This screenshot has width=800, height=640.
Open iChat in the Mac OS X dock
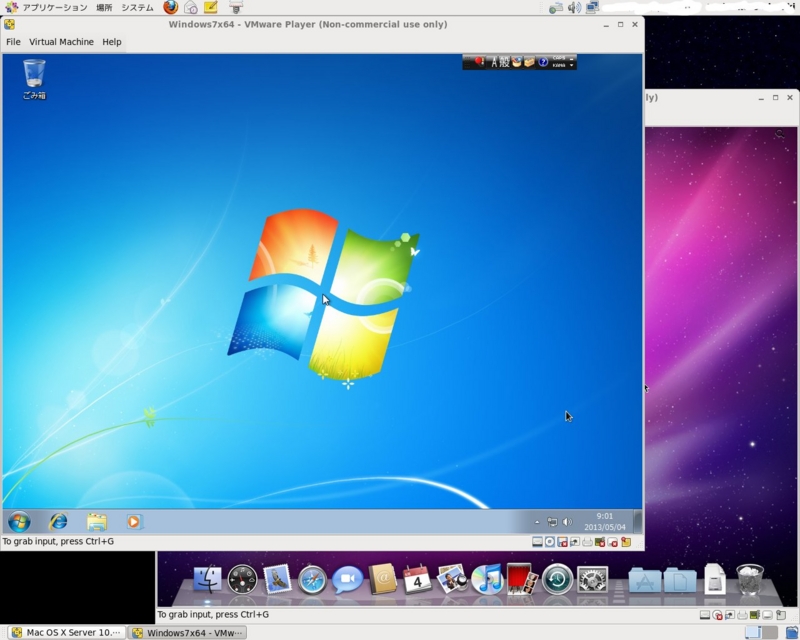(x=347, y=580)
